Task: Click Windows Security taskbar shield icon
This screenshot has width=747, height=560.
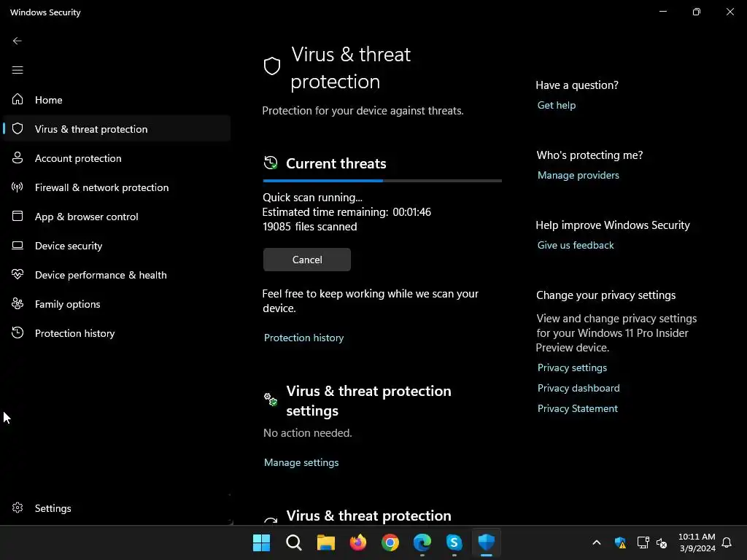Action: click(487, 542)
